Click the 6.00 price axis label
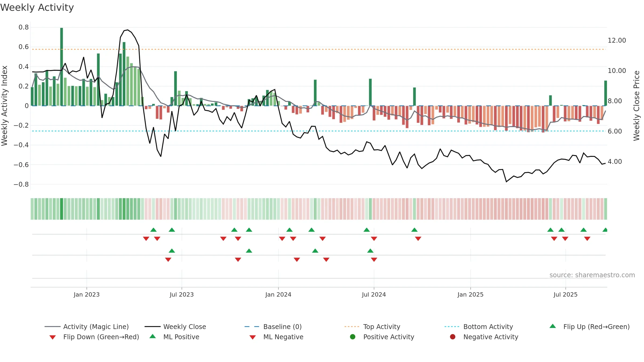Image resolution: width=644 pixels, height=362 pixels. [x=615, y=131]
